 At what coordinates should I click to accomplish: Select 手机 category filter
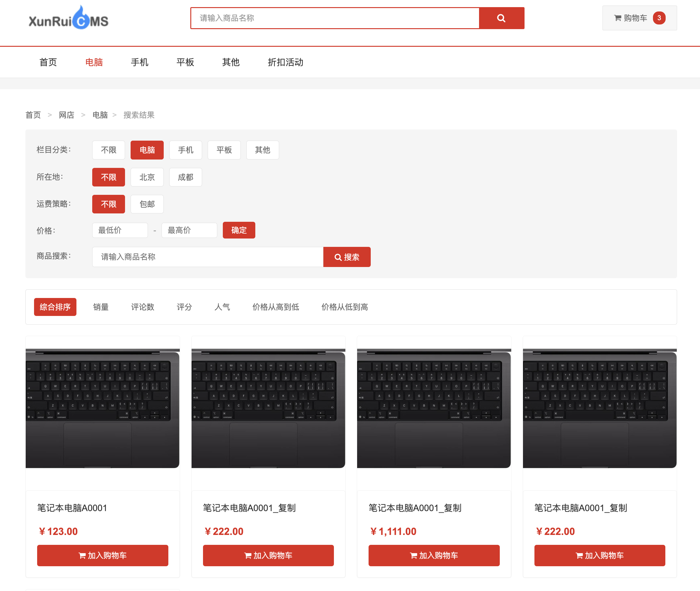185,150
